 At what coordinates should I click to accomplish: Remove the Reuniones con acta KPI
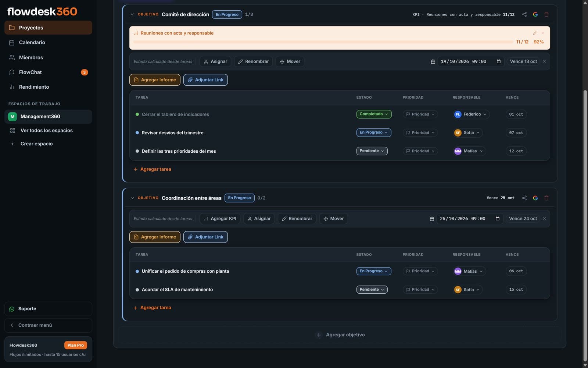click(x=543, y=33)
